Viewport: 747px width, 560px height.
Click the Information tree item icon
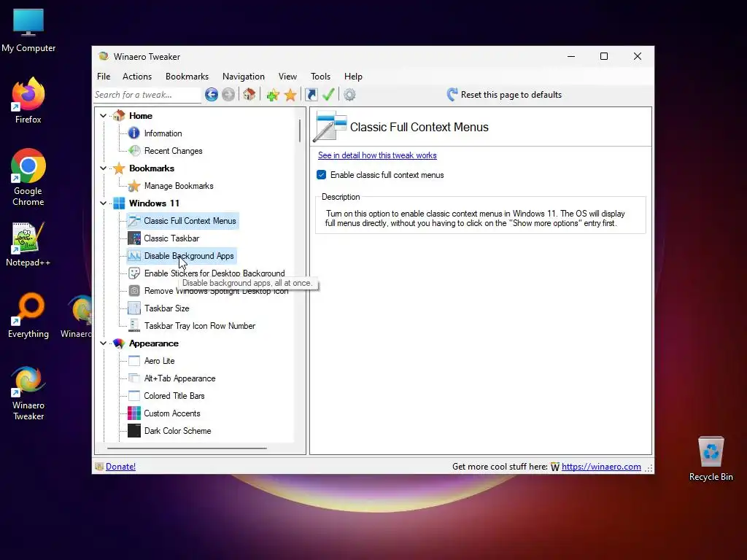[x=134, y=133]
